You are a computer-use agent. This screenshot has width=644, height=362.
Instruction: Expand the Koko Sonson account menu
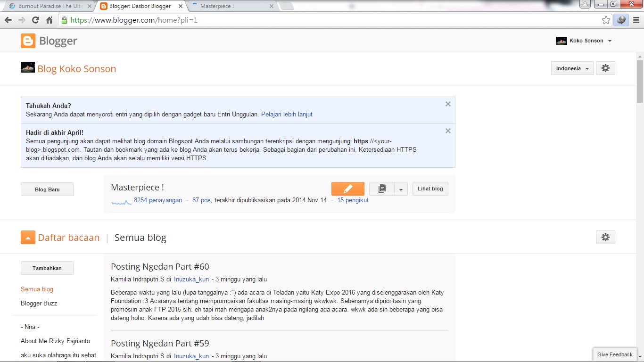pos(610,41)
